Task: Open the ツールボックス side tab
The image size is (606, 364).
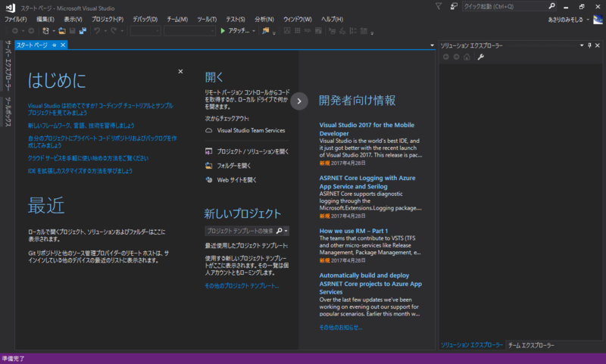Action: pos(8,111)
